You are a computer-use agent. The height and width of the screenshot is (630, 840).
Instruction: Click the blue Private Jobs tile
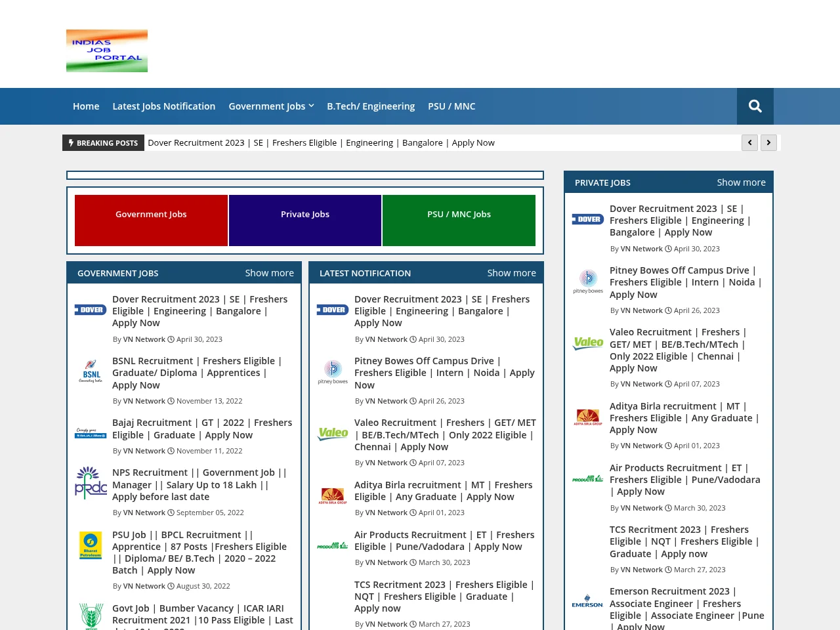pos(305,220)
